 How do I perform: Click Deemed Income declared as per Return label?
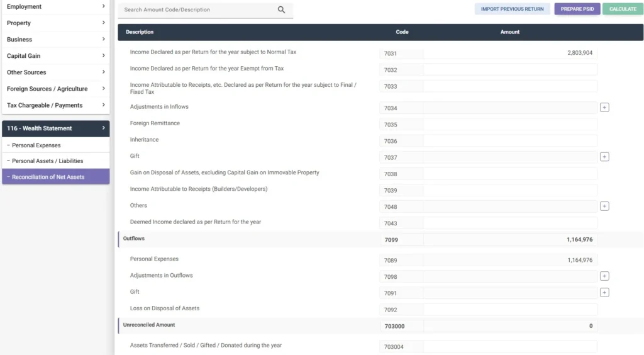196,222
